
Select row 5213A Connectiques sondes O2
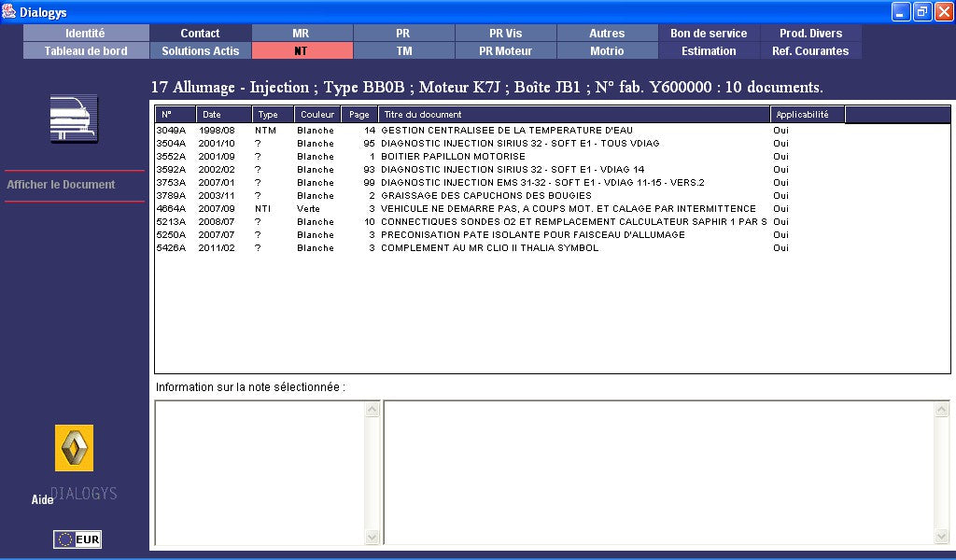click(x=553, y=222)
